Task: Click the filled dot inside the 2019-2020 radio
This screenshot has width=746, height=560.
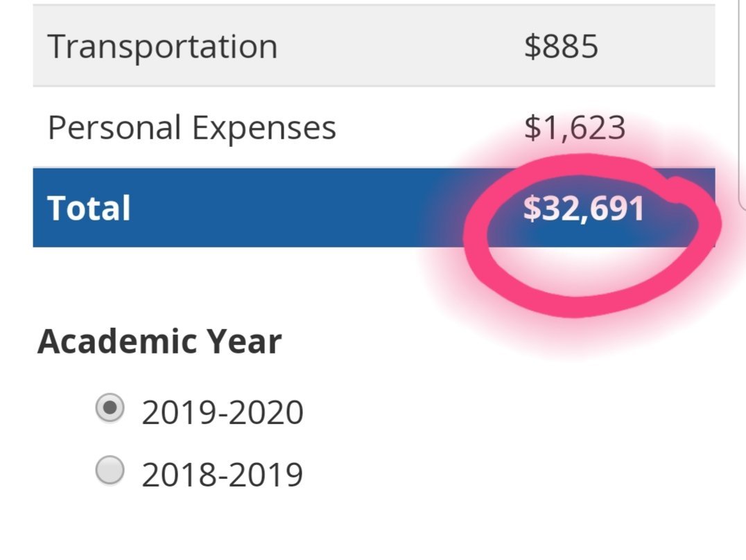Action: (x=110, y=408)
